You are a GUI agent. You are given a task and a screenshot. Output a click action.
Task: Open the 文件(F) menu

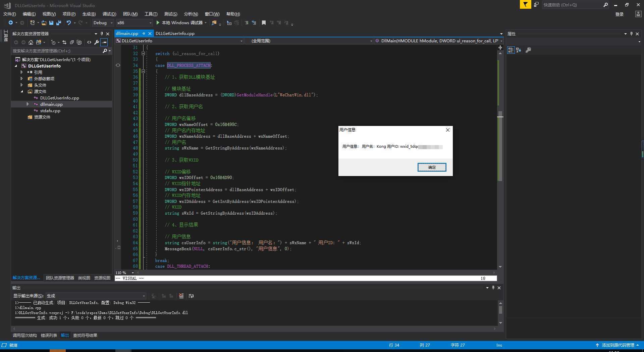point(10,14)
